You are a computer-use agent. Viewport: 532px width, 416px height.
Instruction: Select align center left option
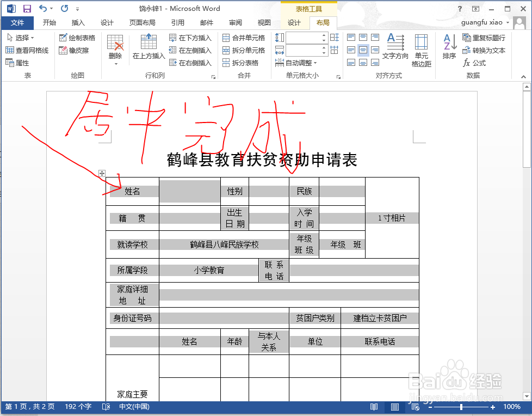[x=351, y=50]
